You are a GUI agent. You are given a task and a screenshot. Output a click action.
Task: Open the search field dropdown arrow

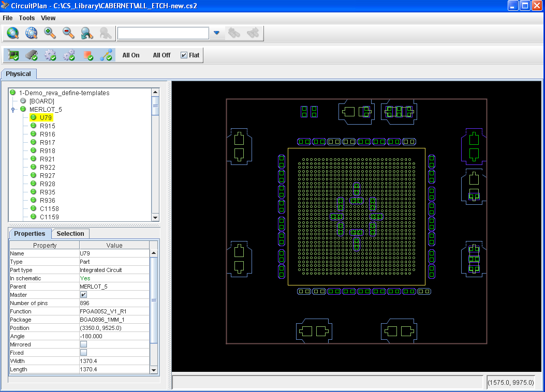click(x=216, y=33)
